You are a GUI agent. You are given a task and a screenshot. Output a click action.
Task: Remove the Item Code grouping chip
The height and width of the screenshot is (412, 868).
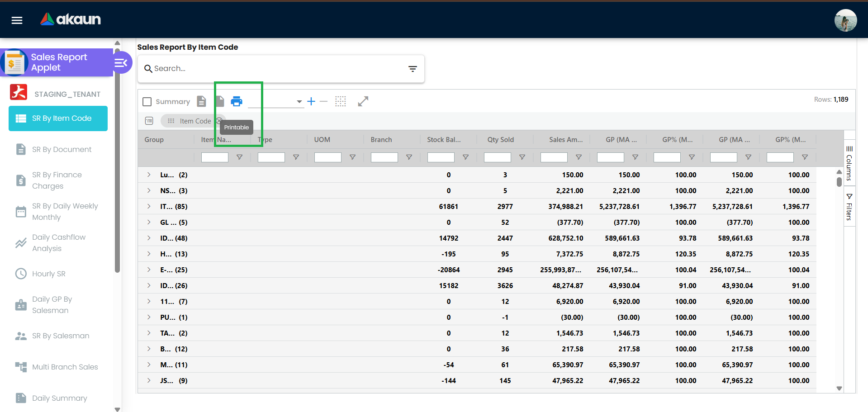click(x=219, y=121)
